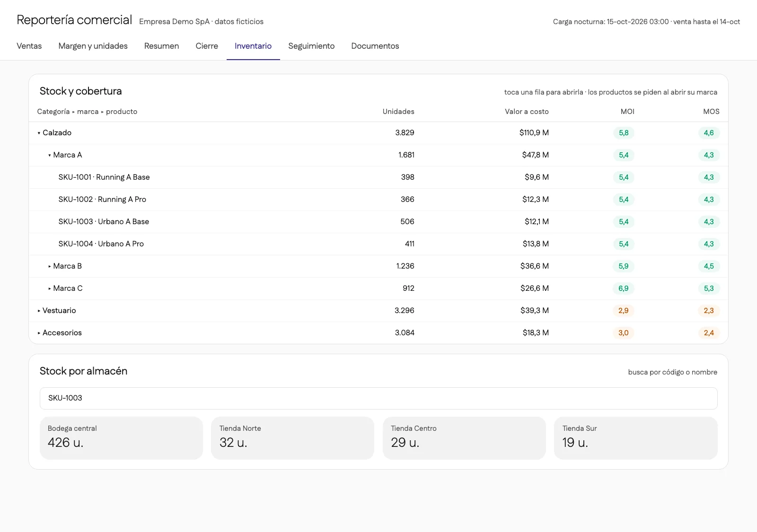Expand the Accesorios category row
The width and height of the screenshot is (757, 532).
pyautogui.click(x=378, y=333)
